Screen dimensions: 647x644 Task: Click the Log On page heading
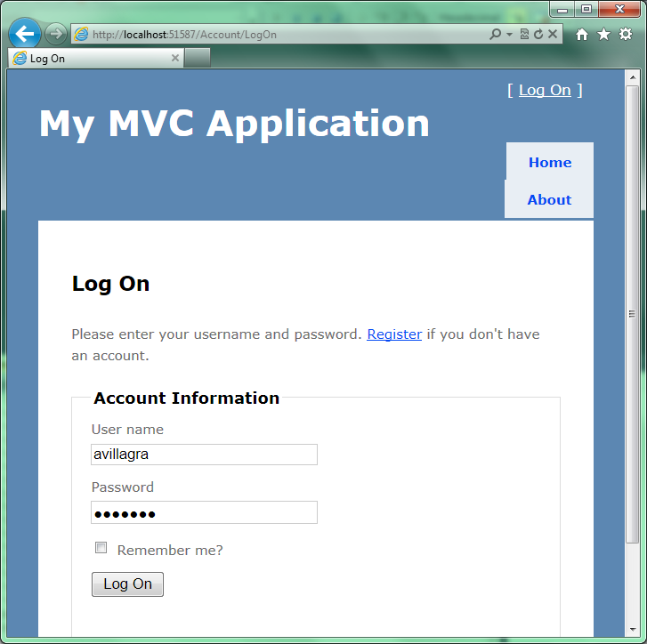coord(110,284)
